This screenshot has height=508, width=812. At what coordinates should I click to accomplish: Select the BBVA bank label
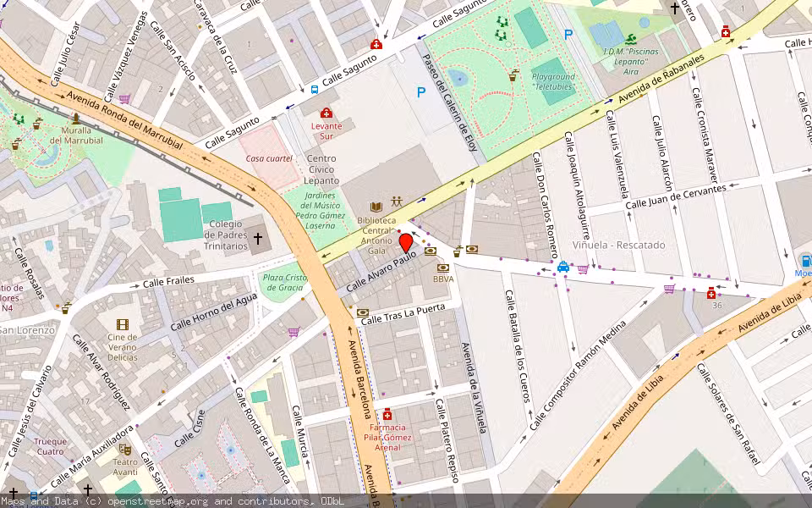[443, 279]
